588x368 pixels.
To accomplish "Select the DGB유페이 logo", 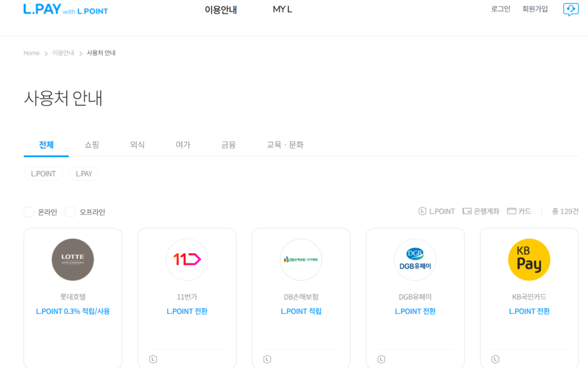I will click(415, 259).
